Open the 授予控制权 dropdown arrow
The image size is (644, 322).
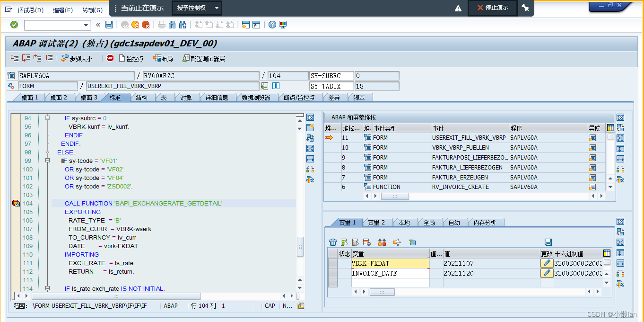[x=218, y=8]
